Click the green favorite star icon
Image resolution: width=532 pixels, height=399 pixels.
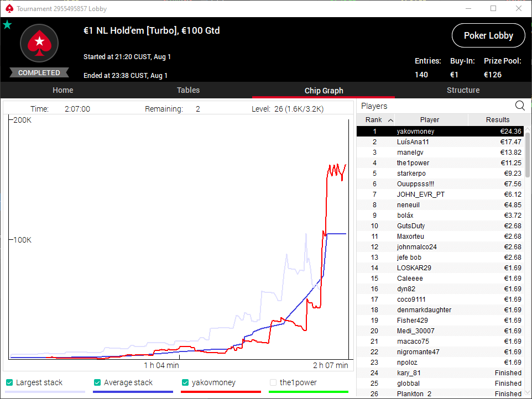(x=7, y=24)
